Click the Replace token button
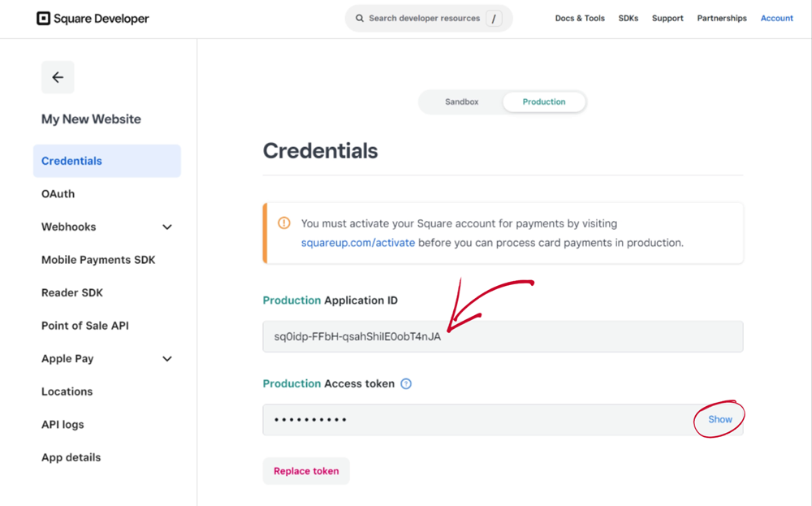Viewport: 812px width, 506px height. pyautogui.click(x=306, y=471)
